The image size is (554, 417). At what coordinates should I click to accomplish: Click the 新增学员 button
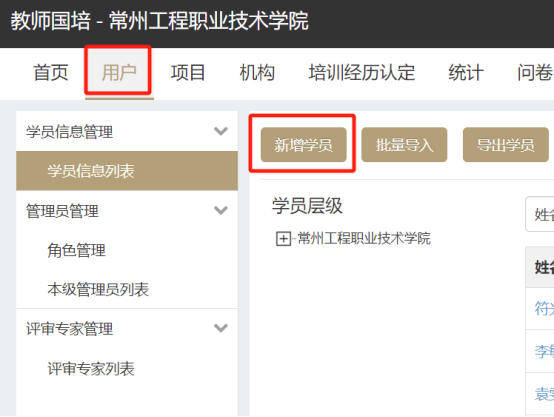click(x=303, y=145)
